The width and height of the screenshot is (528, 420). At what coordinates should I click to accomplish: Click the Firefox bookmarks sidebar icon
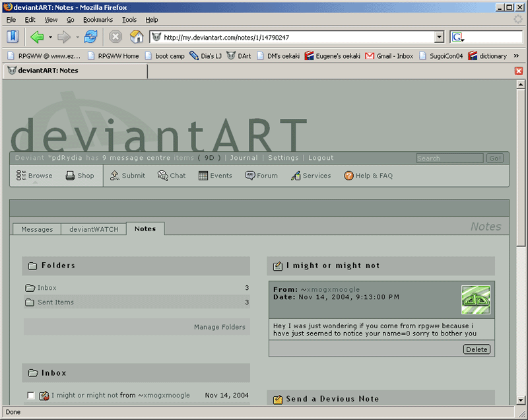13,37
